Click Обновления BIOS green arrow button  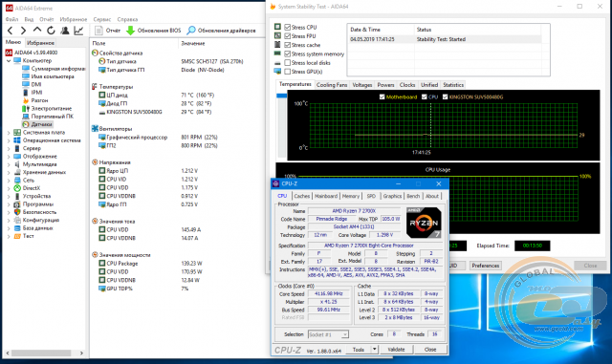[153, 31]
